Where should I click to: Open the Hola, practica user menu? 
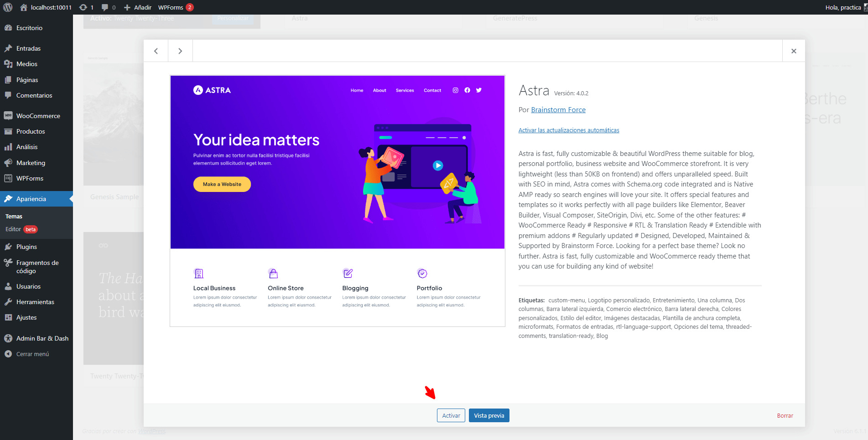pos(845,7)
